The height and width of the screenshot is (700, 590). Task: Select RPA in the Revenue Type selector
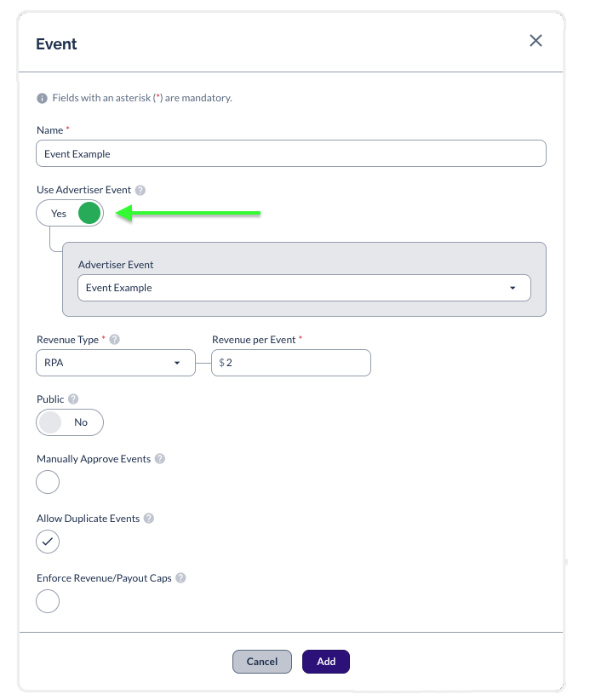click(x=115, y=363)
